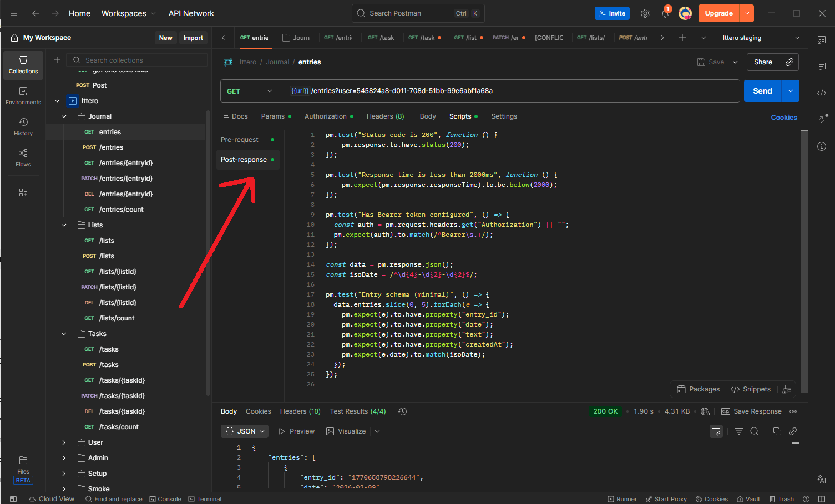The image size is (835, 504).
Task: Click the copy link icon beside Share
Action: (x=789, y=62)
